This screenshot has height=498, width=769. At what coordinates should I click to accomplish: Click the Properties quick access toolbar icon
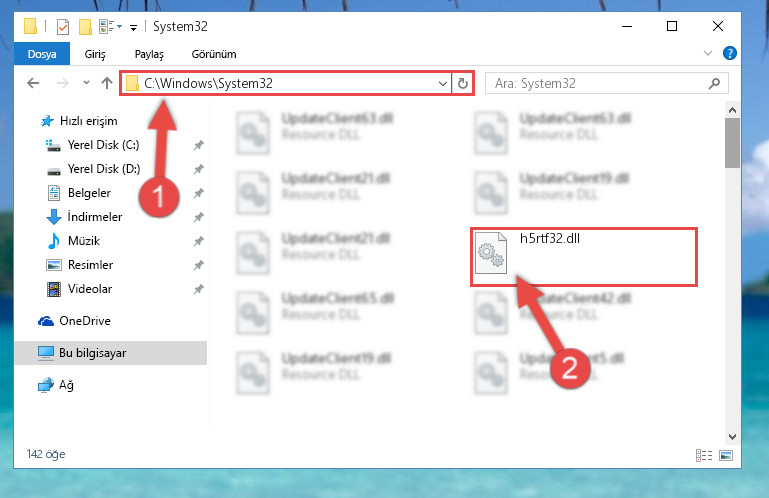click(63, 26)
